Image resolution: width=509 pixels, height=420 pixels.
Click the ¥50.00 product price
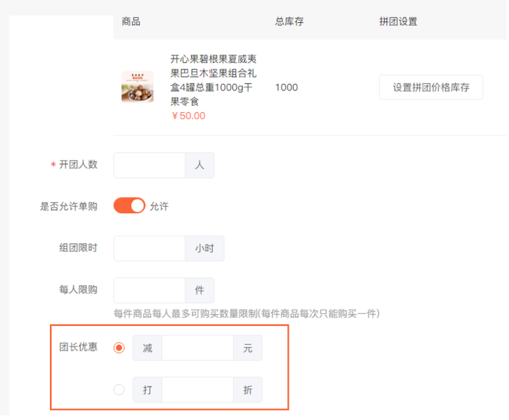click(x=188, y=116)
